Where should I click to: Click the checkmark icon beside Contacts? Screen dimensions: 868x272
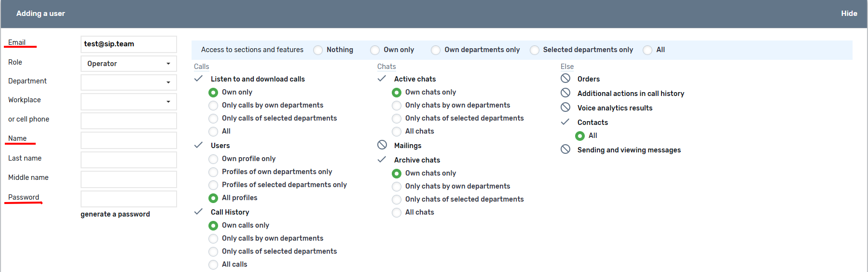565,122
